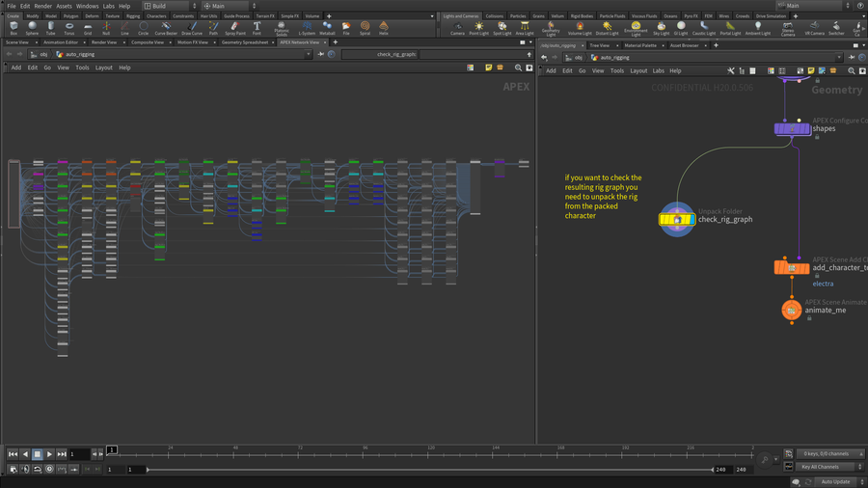Add a Distant Light from shelf
The height and width of the screenshot is (488, 868).
click(x=608, y=29)
